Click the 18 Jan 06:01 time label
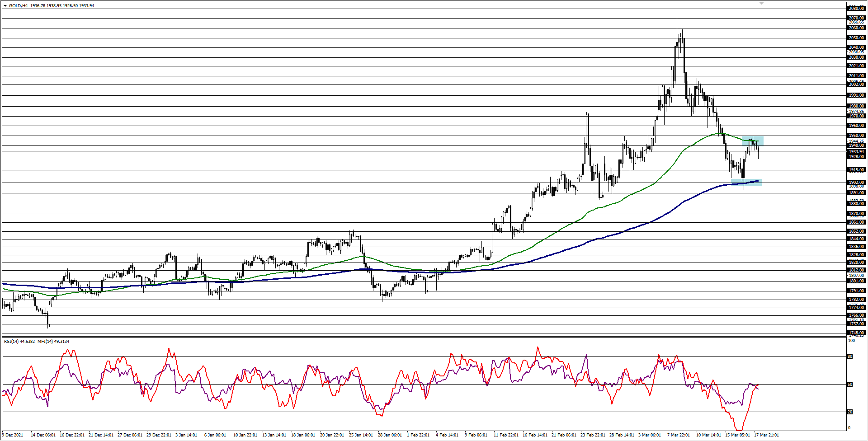The height and width of the screenshot is (441, 868). 303,435
